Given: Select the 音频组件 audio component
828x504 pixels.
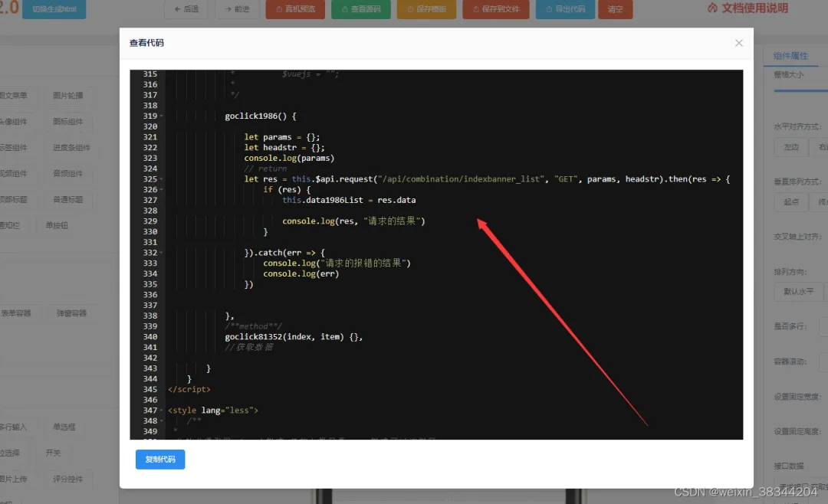Looking at the screenshot, I should [x=68, y=173].
